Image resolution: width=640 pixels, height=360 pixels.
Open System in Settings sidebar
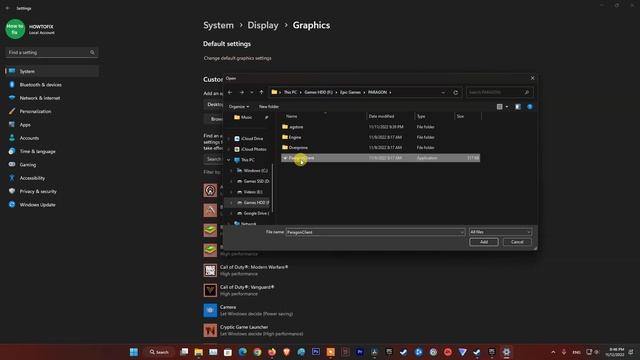click(52, 71)
